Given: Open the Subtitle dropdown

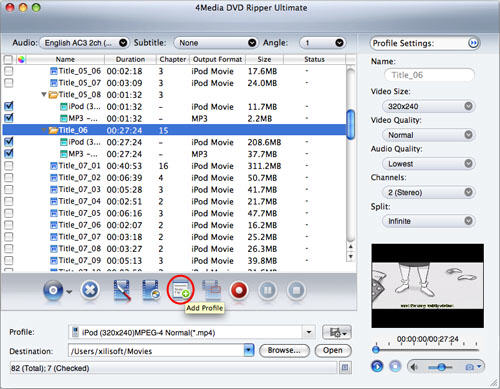Looking at the screenshot, I should (215, 43).
